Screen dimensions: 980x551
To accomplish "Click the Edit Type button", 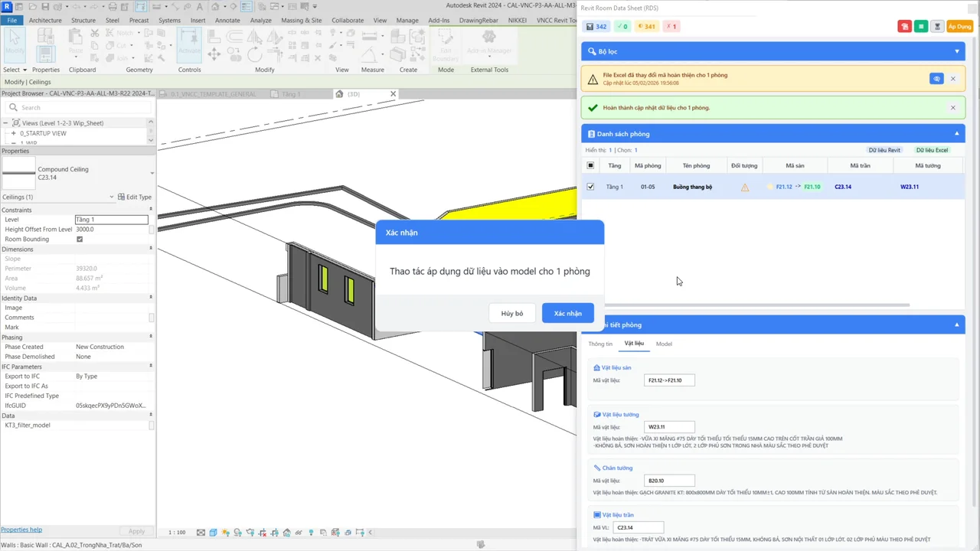I will (135, 197).
